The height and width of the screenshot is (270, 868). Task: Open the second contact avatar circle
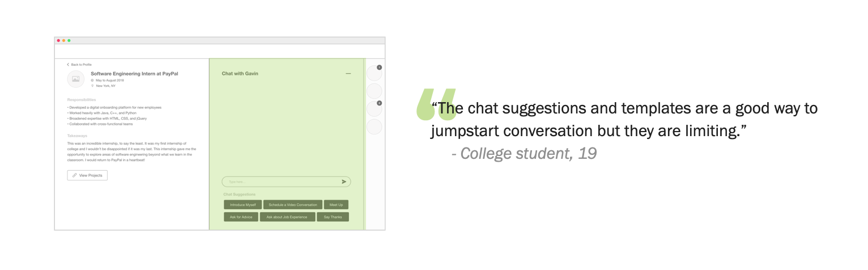coord(375,91)
